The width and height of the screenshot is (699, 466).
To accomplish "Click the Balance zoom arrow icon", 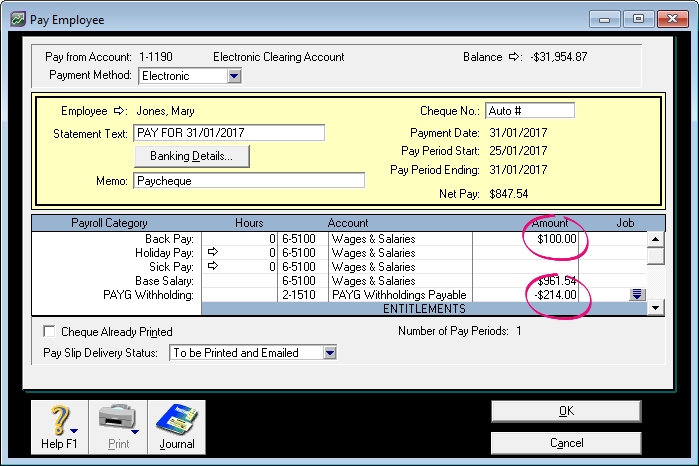I will [x=515, y=57].
